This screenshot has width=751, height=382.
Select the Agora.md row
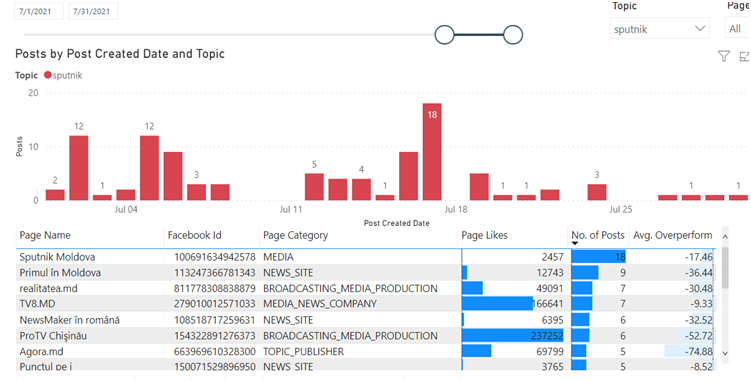[x=366, y=351]
